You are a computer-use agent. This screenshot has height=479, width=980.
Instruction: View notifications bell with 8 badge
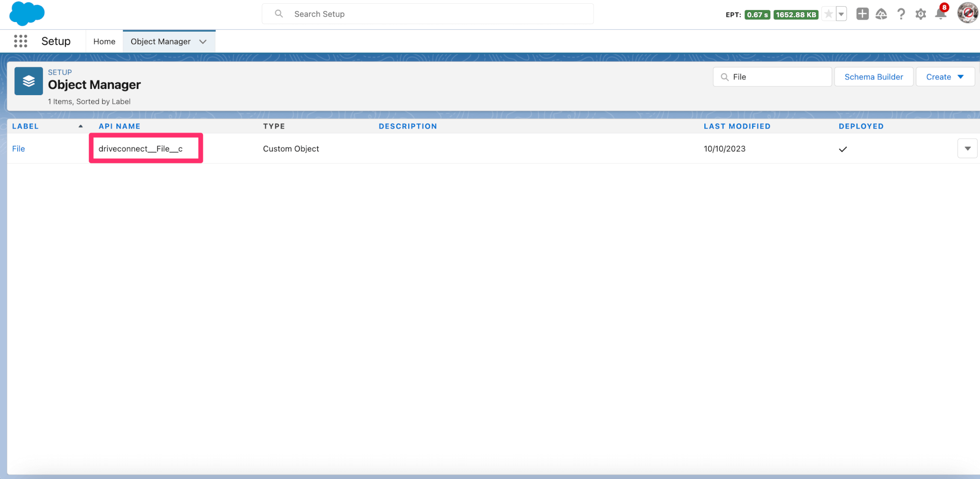click(941, 12)
